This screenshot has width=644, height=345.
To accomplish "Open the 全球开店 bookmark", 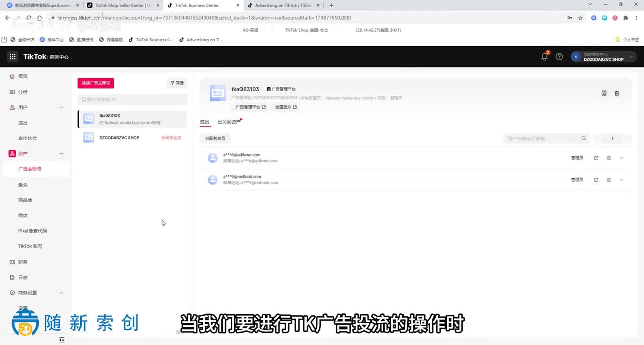I will [22, 40].
